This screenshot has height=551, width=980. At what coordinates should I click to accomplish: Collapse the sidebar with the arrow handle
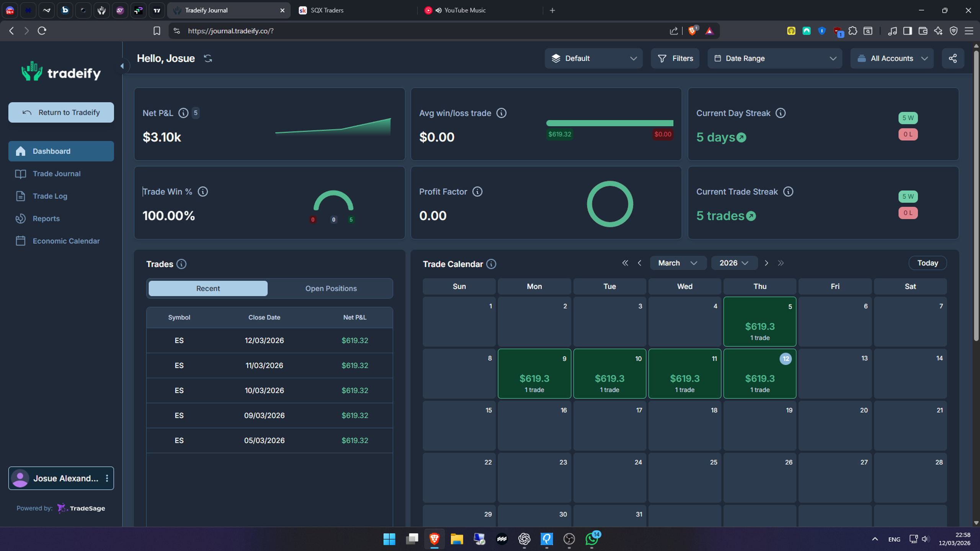point(122,66)
